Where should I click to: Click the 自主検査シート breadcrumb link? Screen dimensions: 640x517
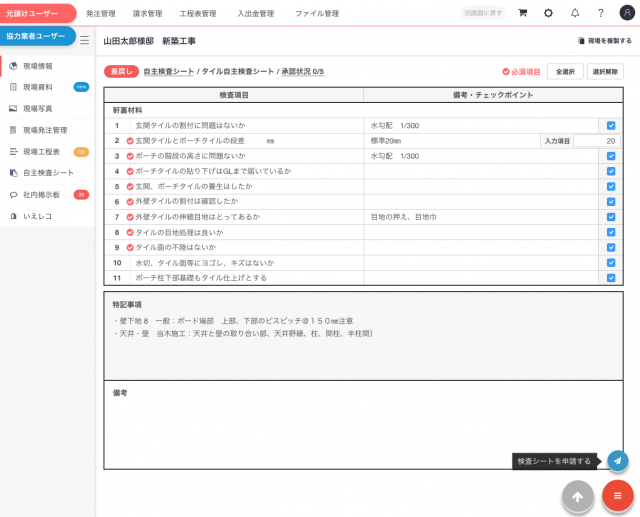pyautogui.click(x=168, y=72)
